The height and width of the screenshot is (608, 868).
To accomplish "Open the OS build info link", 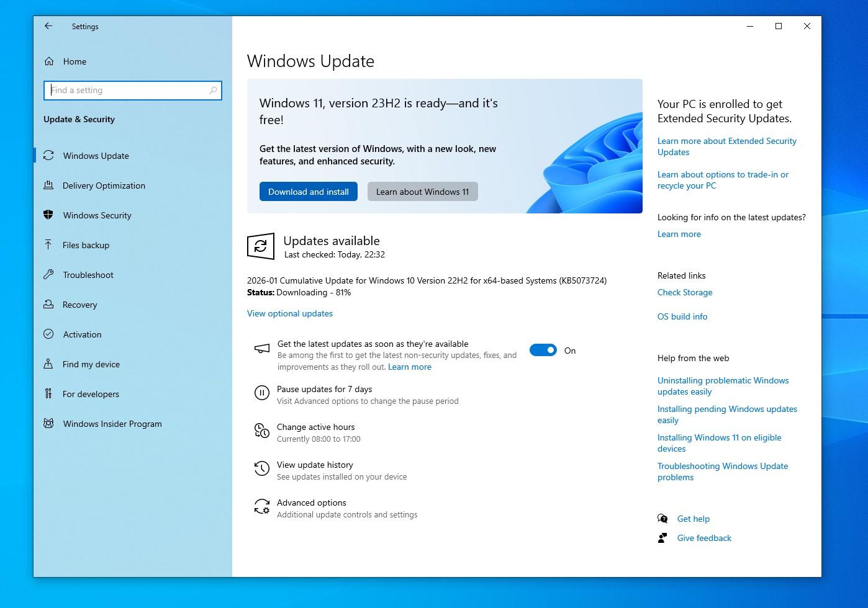I will click(x=682, y=316).
